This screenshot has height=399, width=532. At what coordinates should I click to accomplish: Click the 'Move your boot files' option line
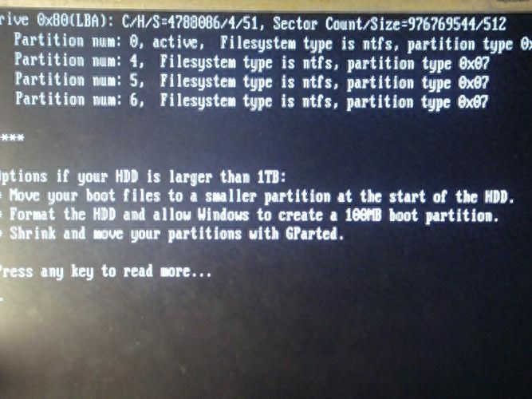click(x=257, y=196)
